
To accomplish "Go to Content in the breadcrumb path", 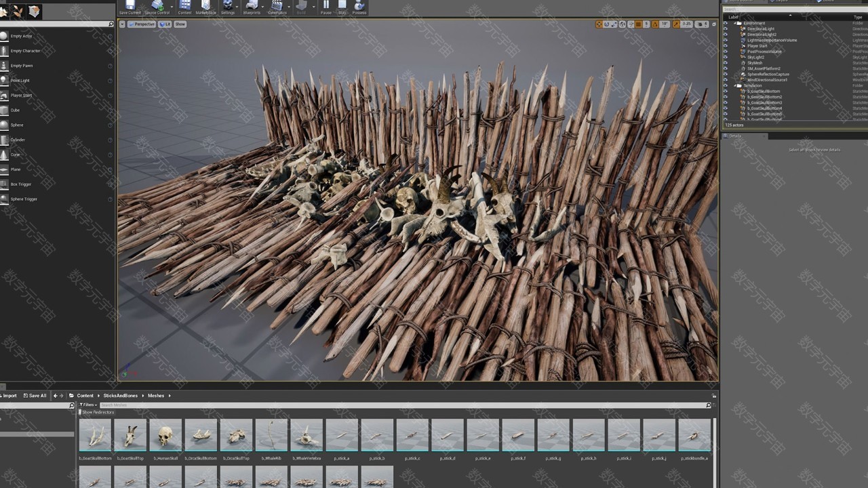I will click(x=85, y=396).
